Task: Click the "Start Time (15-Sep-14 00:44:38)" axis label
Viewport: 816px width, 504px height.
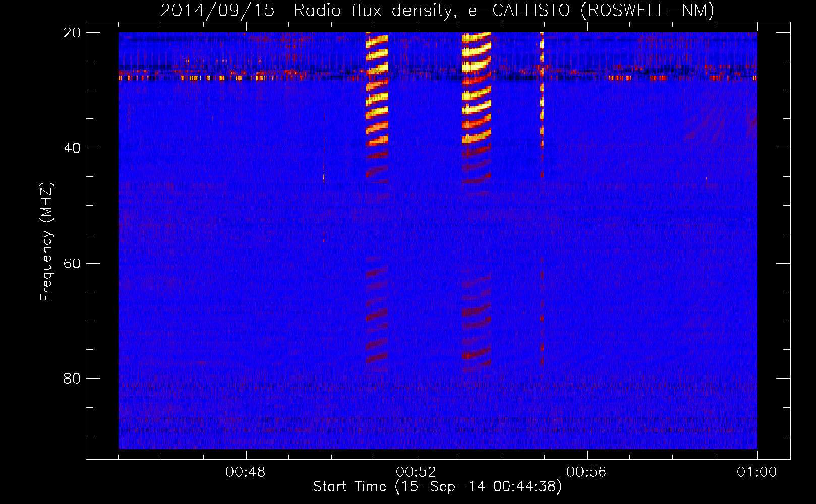Action: pyautogui.click(x=437, y=487)
